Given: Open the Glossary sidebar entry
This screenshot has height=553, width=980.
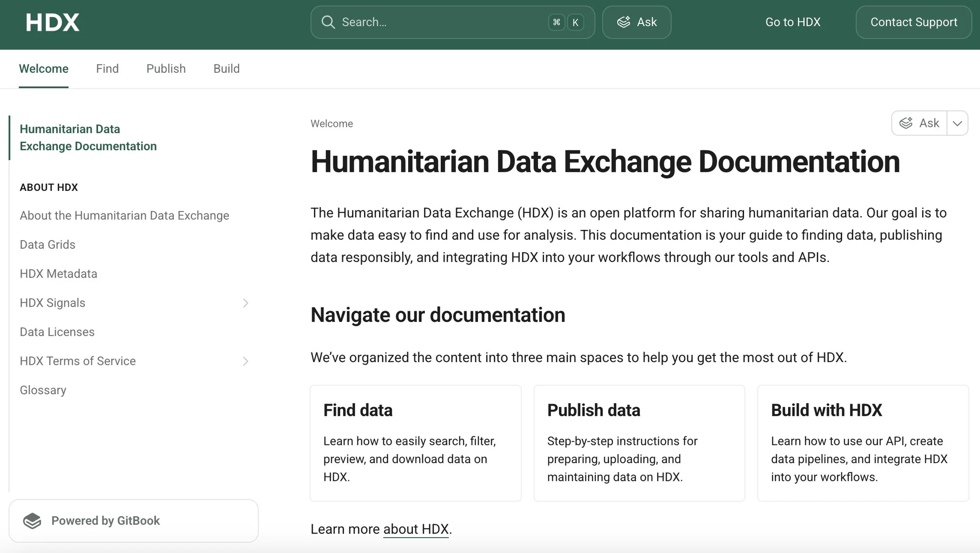Looking at the screenshot, I should click(x=43, y=390).
